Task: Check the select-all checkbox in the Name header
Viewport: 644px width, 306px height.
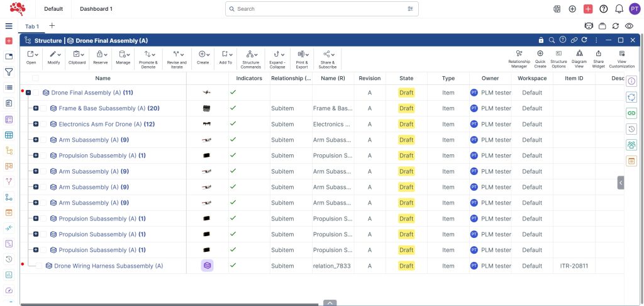Action: (35, 79)
